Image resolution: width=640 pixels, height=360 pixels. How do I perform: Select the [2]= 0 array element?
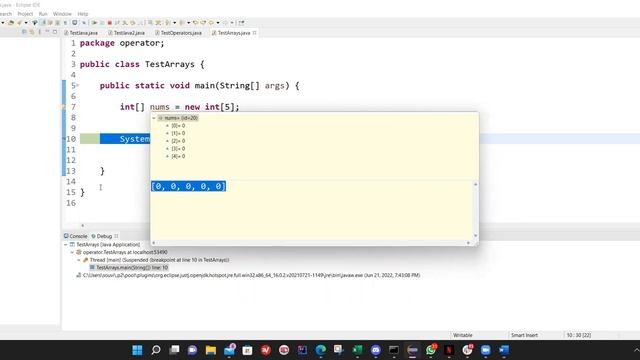click(x=176, y=141)
